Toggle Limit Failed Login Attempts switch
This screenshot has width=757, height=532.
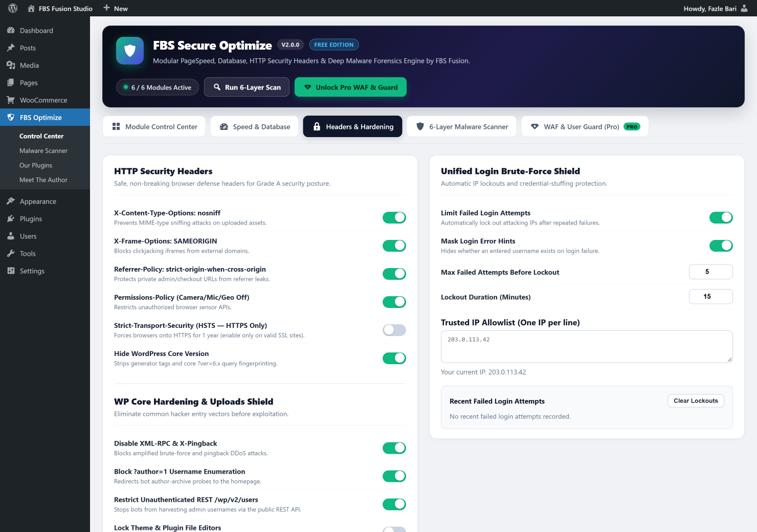(721, 217)
